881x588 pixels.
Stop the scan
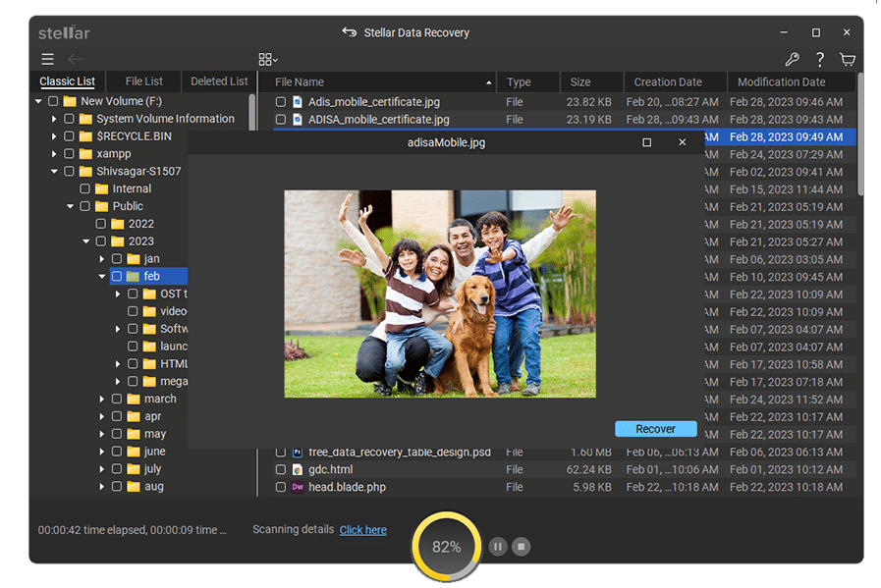click(x=522, y=547)
